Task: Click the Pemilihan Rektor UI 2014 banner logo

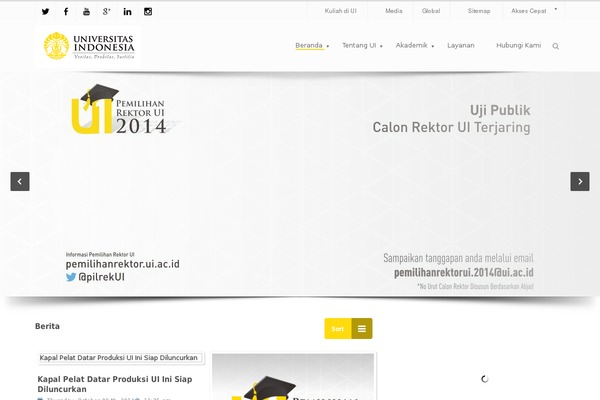Action: pos(122,109)
